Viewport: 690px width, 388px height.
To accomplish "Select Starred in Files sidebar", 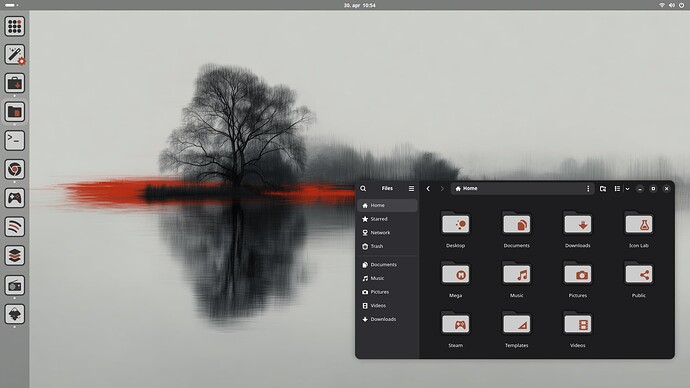I will (x=387, y=219).
